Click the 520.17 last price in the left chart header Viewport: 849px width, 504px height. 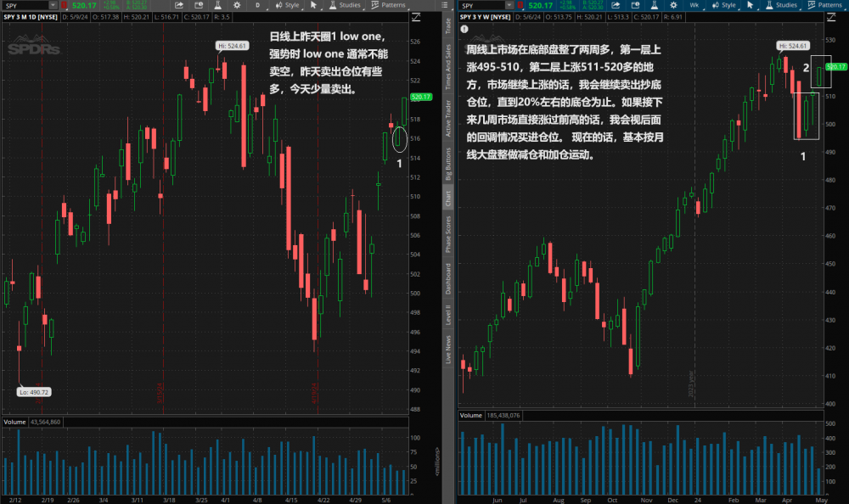coord(84,5)
